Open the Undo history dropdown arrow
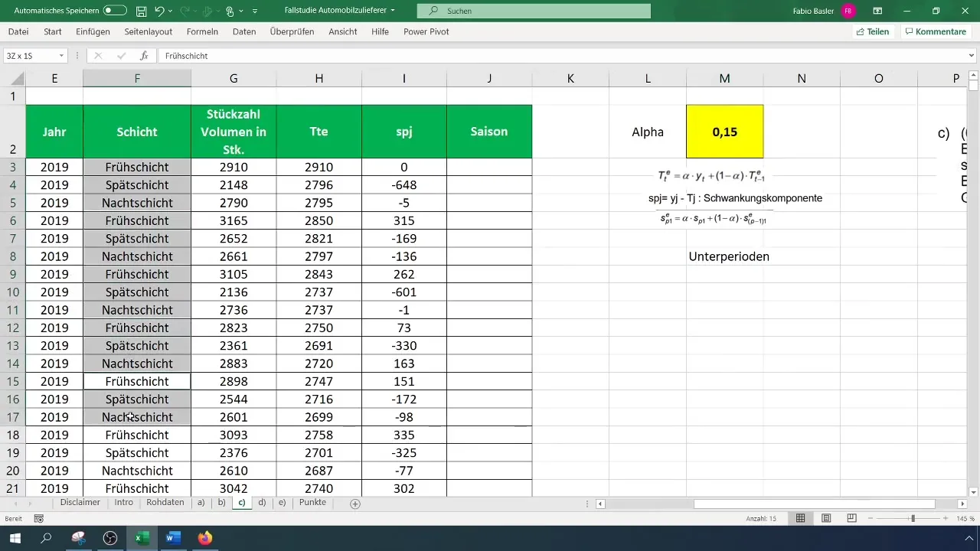The width and height of the screenshot is (980, 551). click(171, 11)
